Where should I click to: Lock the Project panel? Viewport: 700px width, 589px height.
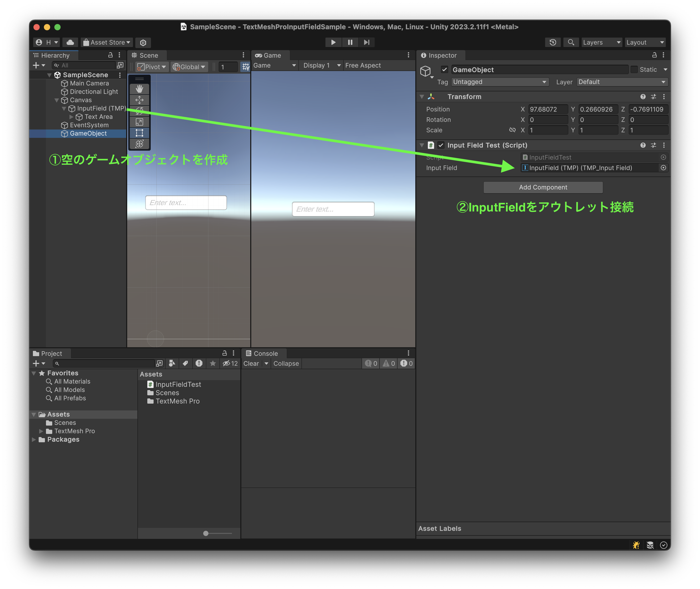pos(224,353)
